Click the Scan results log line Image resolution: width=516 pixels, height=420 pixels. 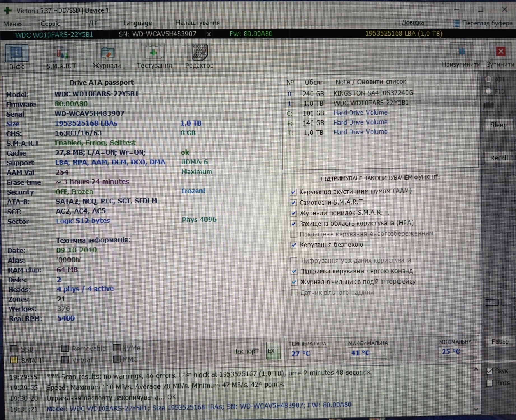(x=209, y=374)
